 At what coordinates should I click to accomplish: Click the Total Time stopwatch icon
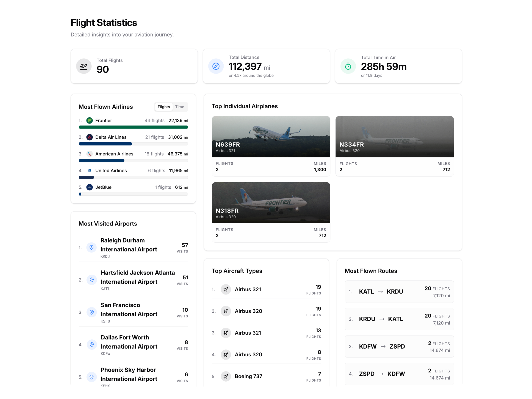click(x=348, y=66)
